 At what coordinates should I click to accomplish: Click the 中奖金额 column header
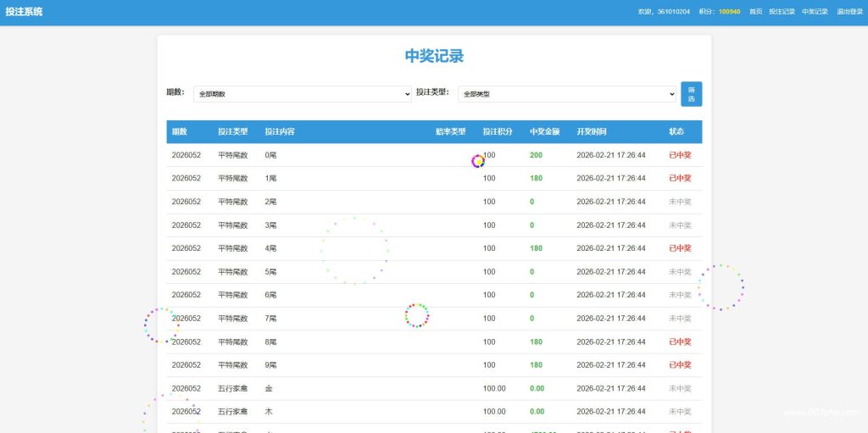pos(545,132)
